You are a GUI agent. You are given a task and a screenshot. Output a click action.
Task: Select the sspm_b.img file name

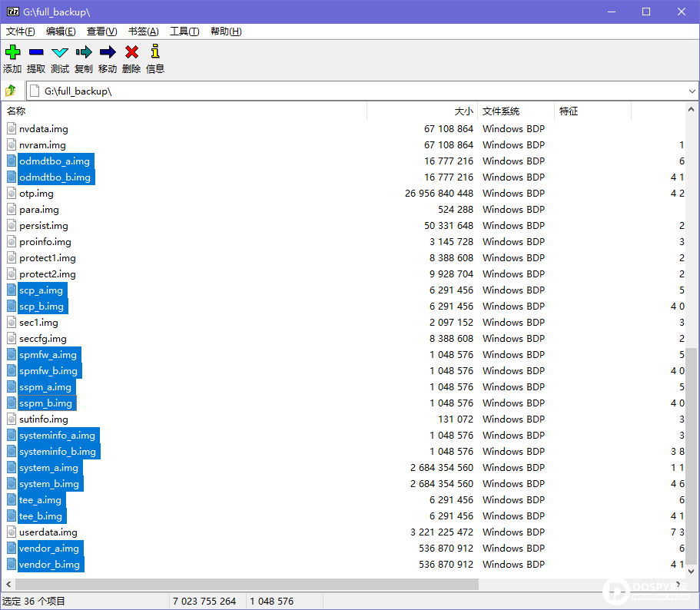coord(45,403)
